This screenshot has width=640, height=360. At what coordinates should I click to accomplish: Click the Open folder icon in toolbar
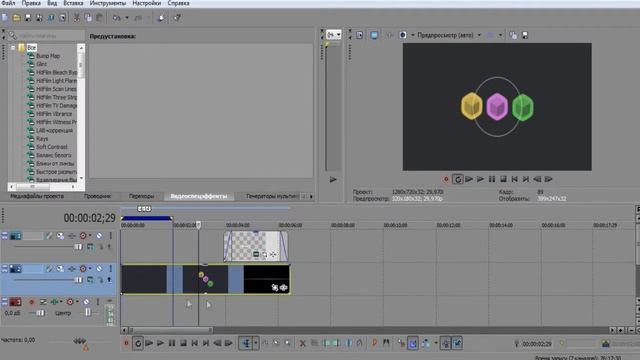(16, 18)
